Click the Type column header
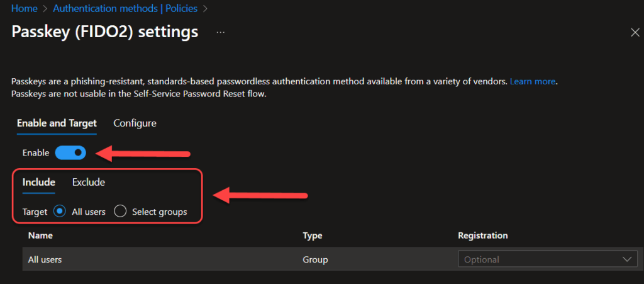644x284 pixels. (x=312, y=236)
